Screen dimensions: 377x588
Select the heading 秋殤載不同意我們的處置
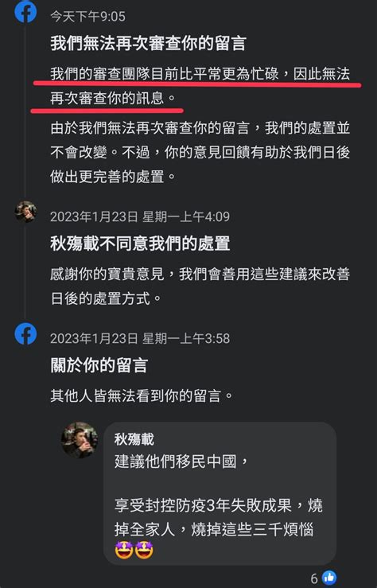140,243
